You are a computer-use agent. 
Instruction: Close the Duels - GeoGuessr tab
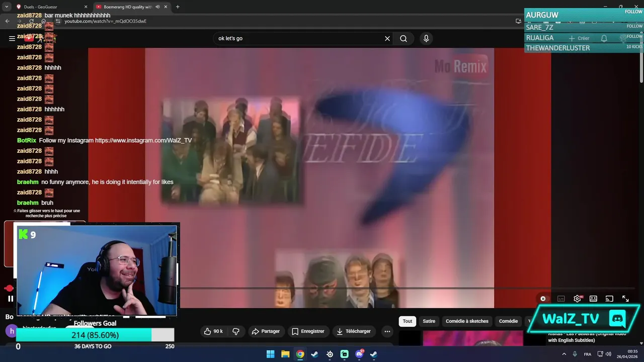(x=86, y=7)
